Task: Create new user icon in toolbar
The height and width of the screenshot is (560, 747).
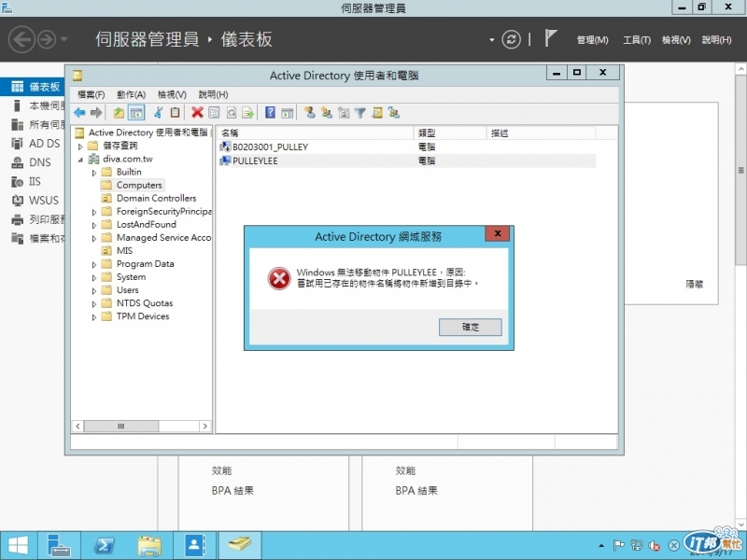Action: tap(310, 113)
